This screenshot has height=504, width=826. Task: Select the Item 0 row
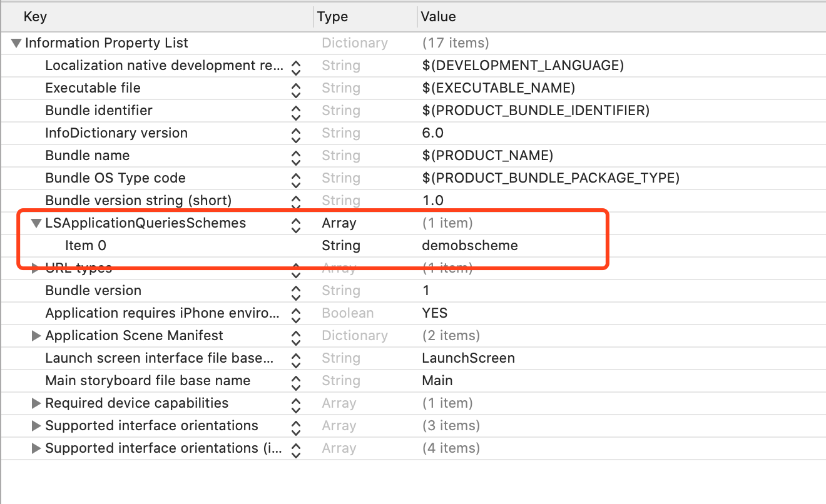coord(86,246)
